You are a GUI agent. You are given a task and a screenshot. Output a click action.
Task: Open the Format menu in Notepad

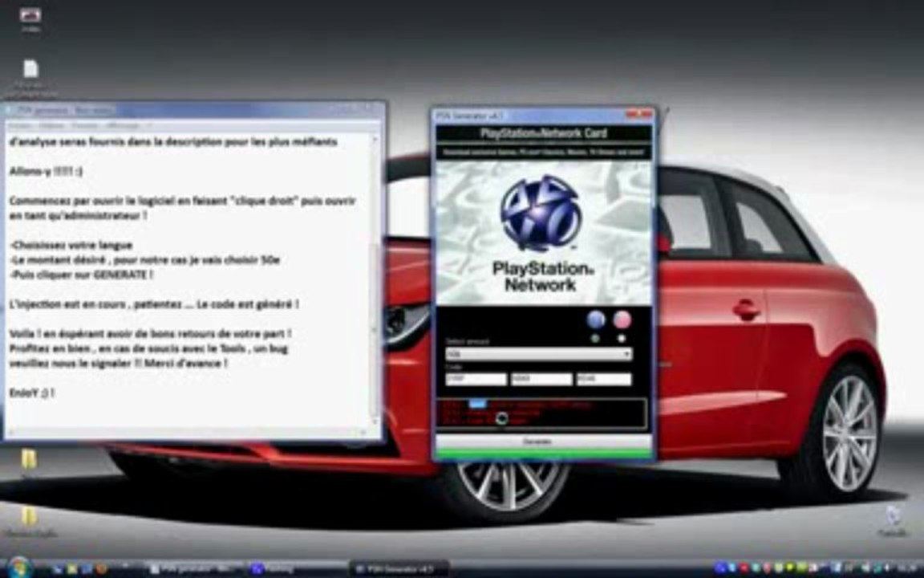tap(85, 125)
